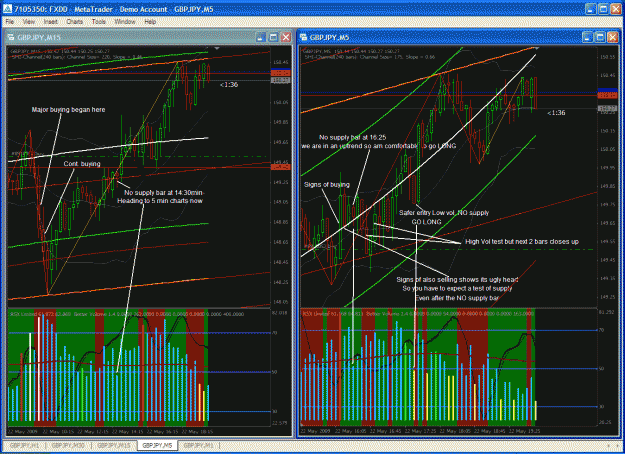Open the Help menu
Image resolution: width=625 pixels, height=454 pixels.
point(150,22)
